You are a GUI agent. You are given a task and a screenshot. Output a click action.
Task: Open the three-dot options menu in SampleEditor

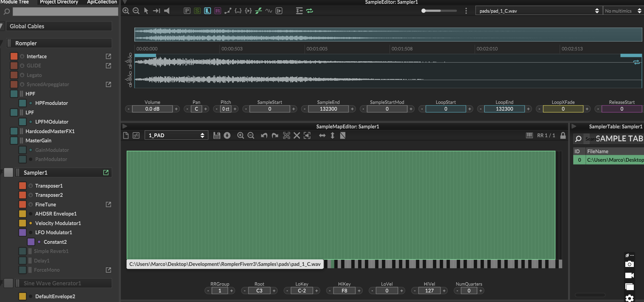coord(466,11)
